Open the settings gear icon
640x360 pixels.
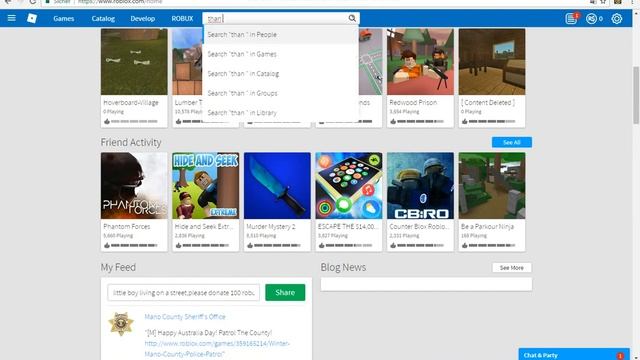coord(617,18)
